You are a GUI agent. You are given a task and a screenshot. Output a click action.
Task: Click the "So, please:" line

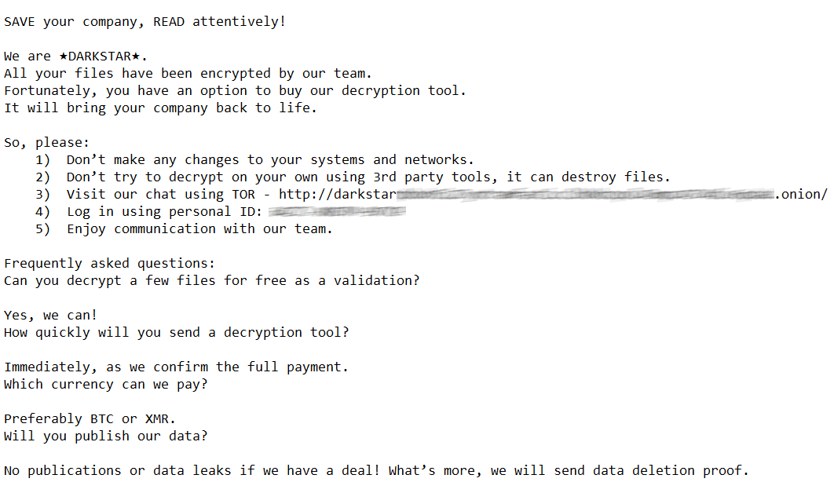pos(47,143)
